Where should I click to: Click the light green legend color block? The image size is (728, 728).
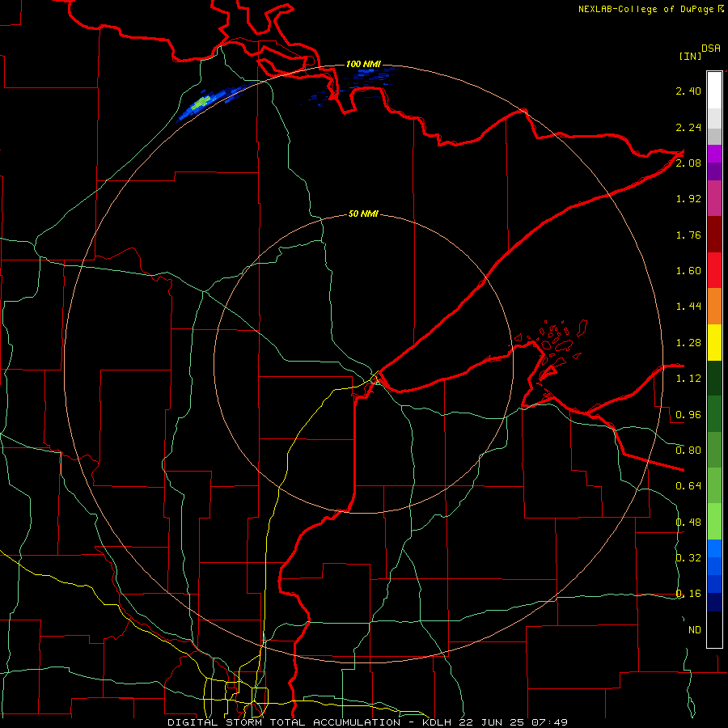(x=714, y=522)
